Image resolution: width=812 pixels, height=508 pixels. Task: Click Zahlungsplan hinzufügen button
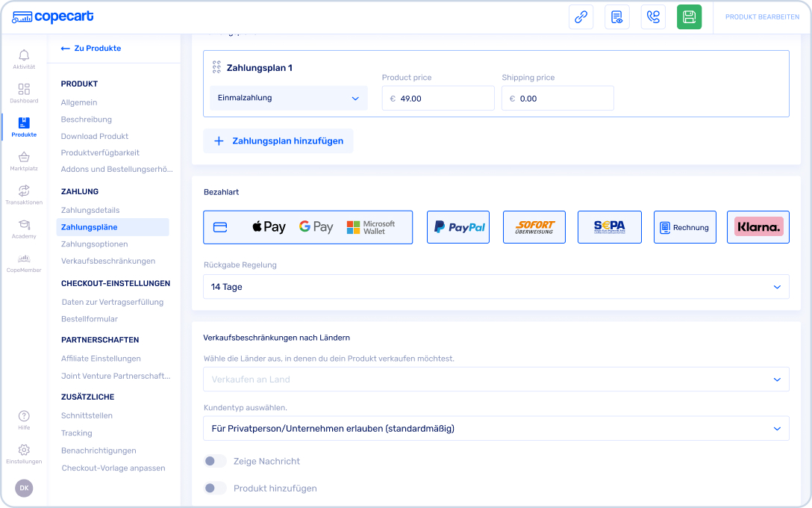point(278,141)
